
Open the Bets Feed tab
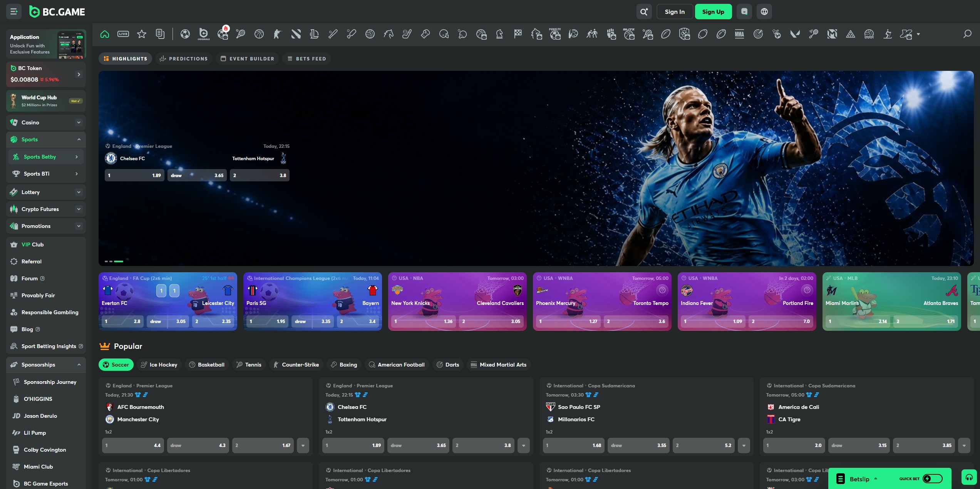coord(307,59)
